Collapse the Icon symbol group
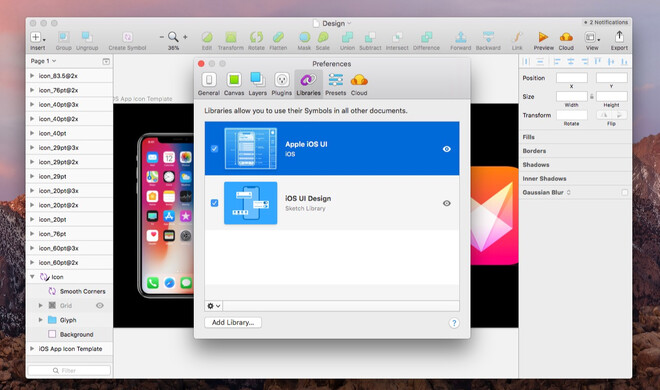This screenshot has width=660, height=390. tap(32, 277)
